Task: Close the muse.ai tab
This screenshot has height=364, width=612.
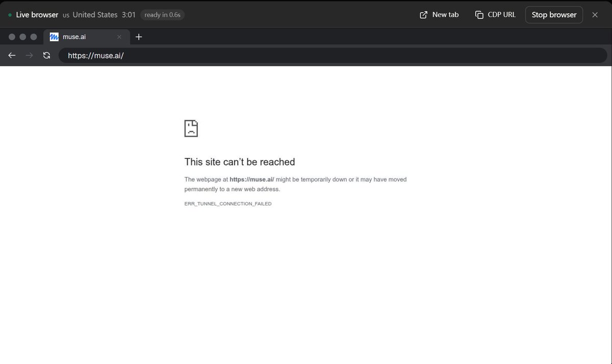Action: 119,37
